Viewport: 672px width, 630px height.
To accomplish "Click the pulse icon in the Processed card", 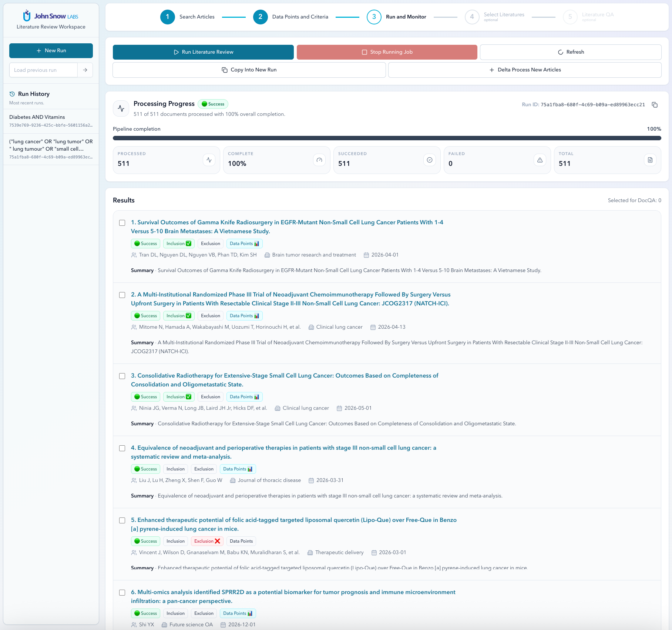I will click(x=209, y=160).
